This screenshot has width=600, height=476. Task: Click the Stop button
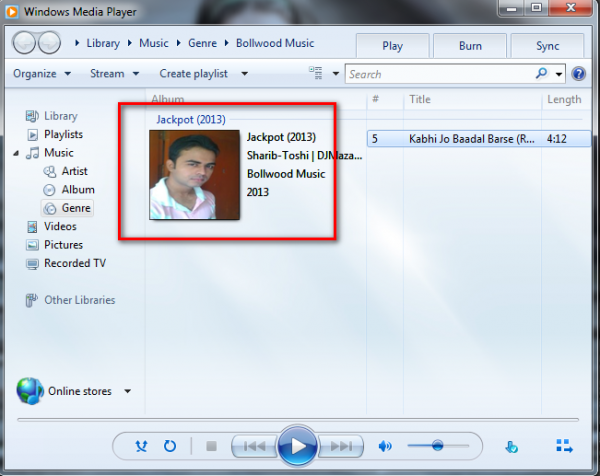tap(211, 446)
